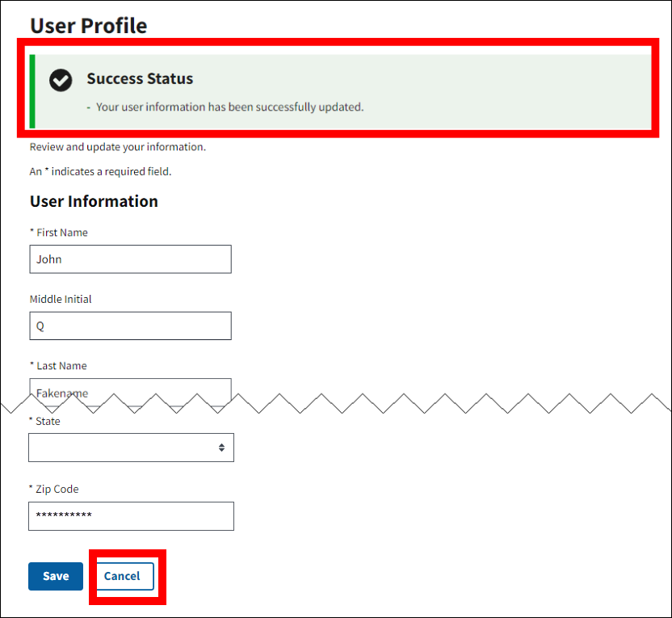Click the required field indicator note
This screenshot has height=618, width=672.
tap(100, 171)
